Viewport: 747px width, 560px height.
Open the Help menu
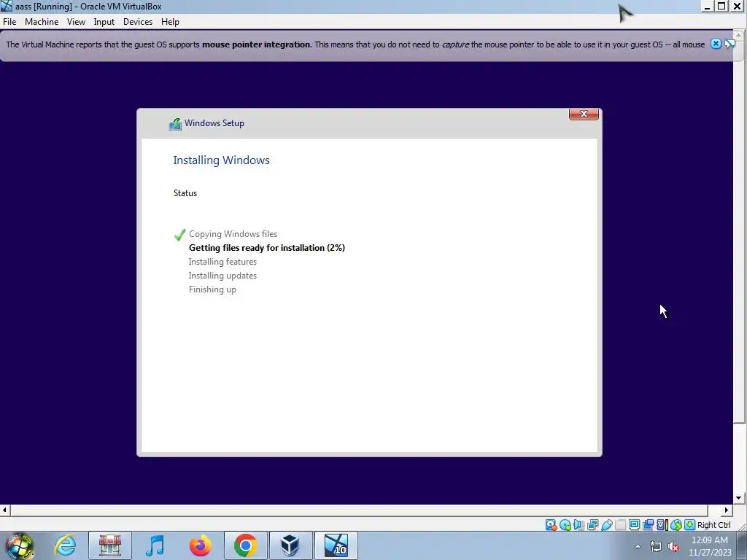coord(170,22)
